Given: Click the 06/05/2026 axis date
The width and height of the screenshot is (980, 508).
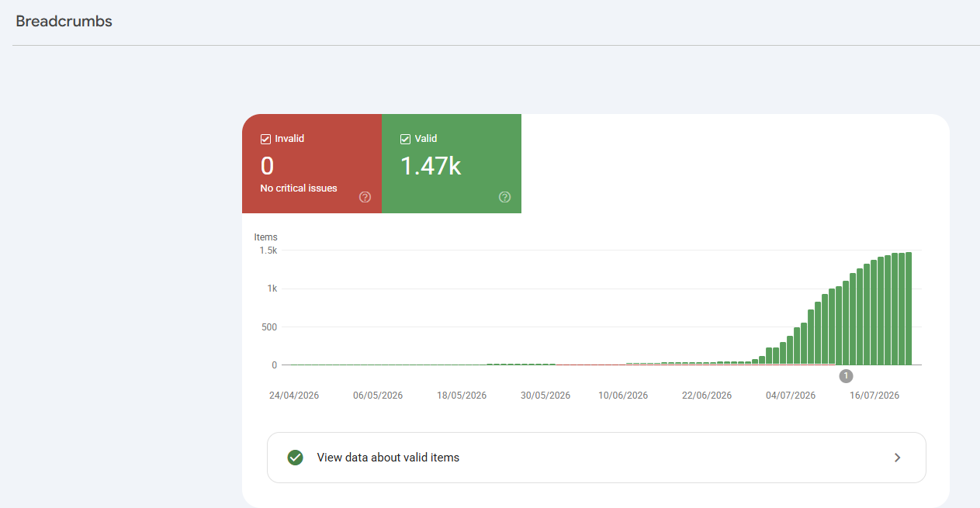Looking at the screenshot, I should point(378,396).
